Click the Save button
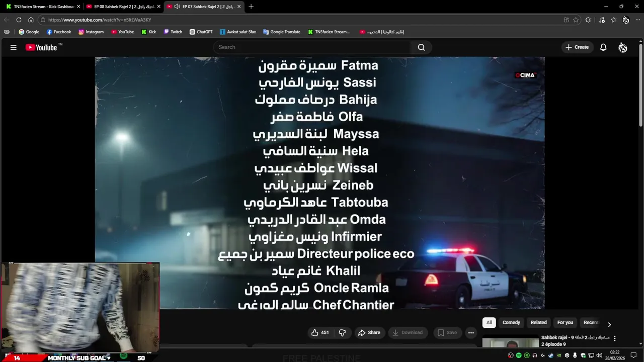This screenshot has height=362, width=644. [447, 332]
